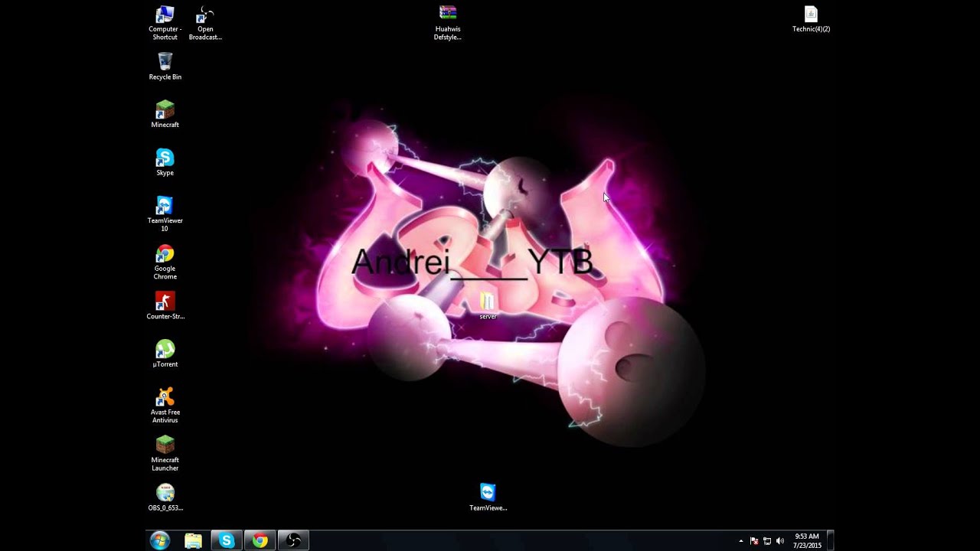Select the OBS_0_653 installer file

[165, 497]
